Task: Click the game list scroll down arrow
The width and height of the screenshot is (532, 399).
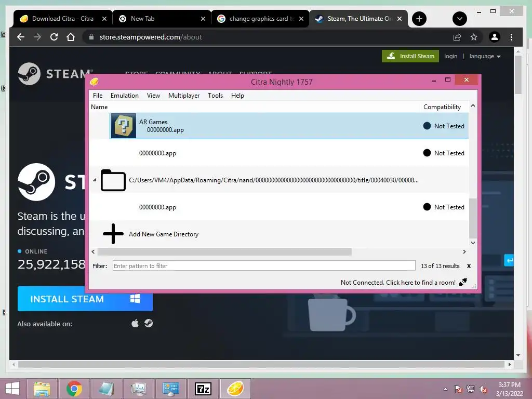Action: click(x=473, y=243)
